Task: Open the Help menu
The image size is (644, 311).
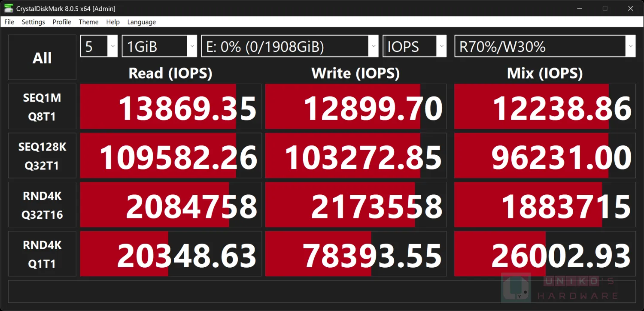Action: (x=113, y=22)
